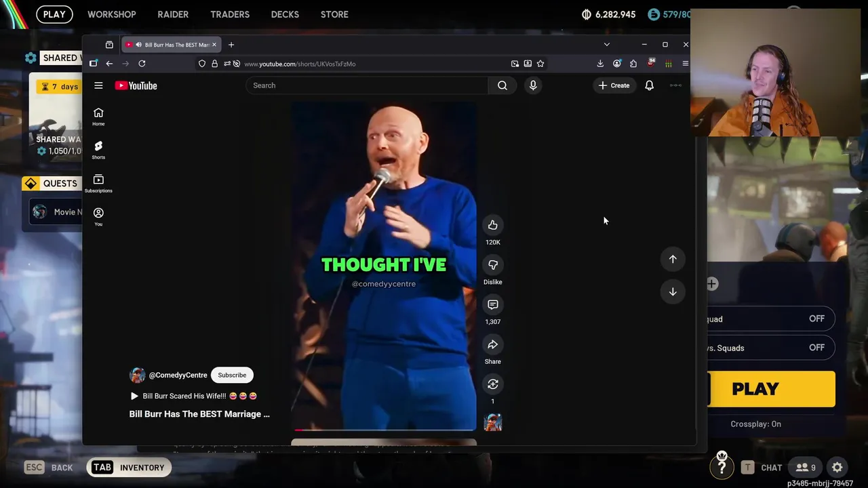Go to next short with down arrow
The image size is (868, 488).
pyautogui.click(x=673, y=291)
